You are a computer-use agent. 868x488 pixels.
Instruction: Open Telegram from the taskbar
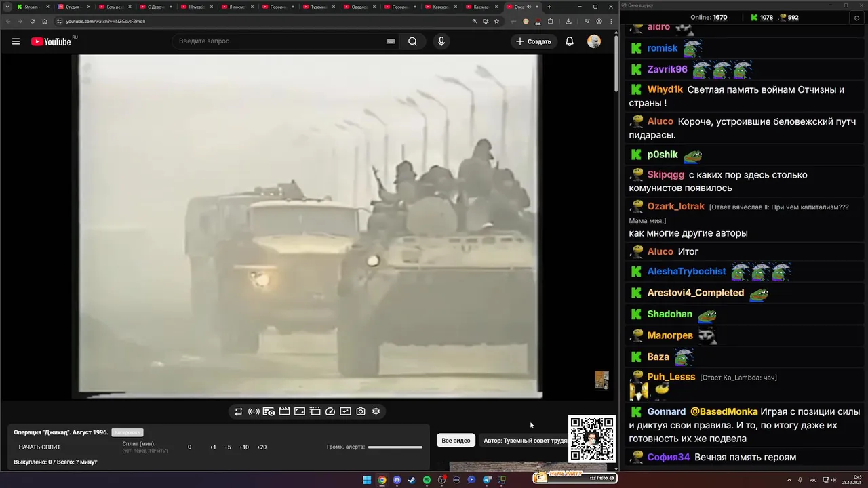(x=487, y=480)
